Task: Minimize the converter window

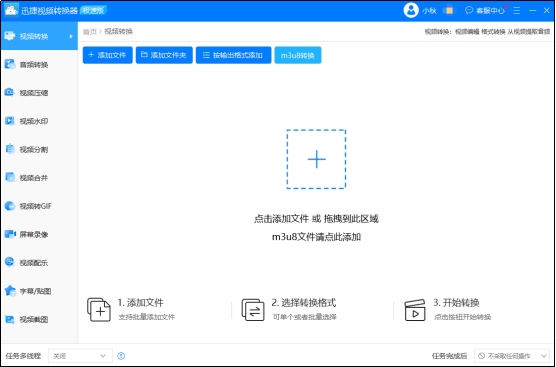Action: tap(533, 11)
